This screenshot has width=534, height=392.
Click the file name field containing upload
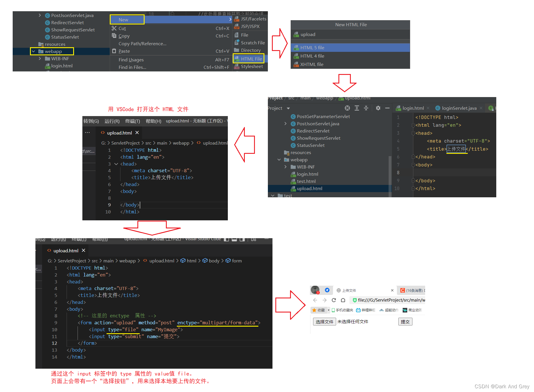pos(350,34)
